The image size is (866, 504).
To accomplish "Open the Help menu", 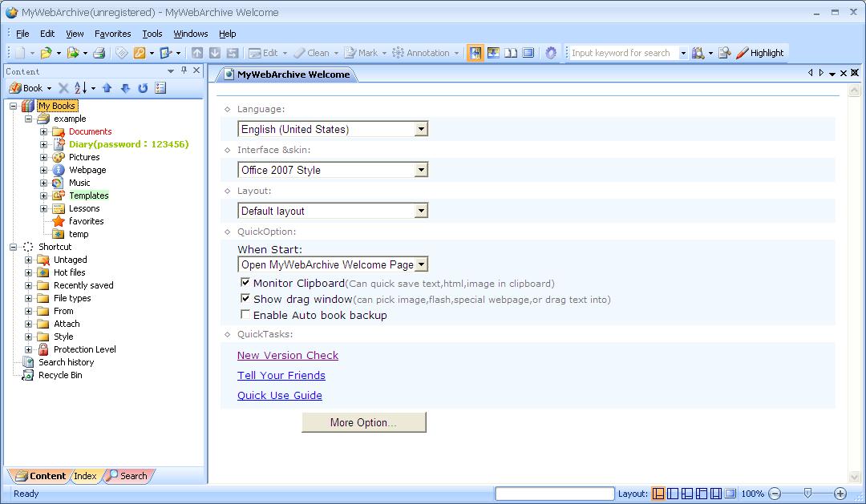I will coord(228,34).
